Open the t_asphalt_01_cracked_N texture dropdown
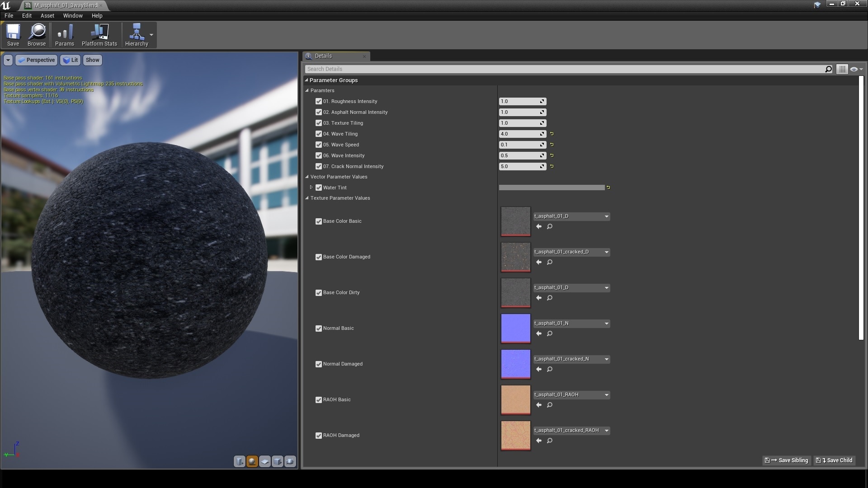The image size is (868, 488). [606, 359]
